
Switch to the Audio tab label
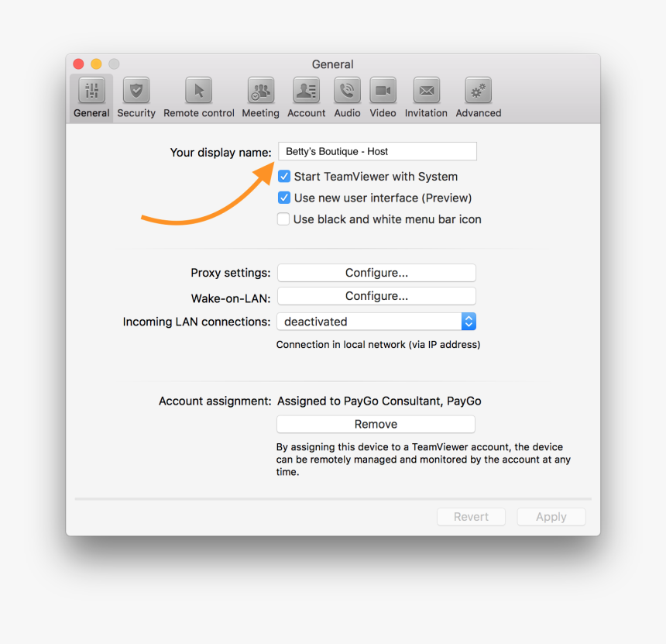347,113
